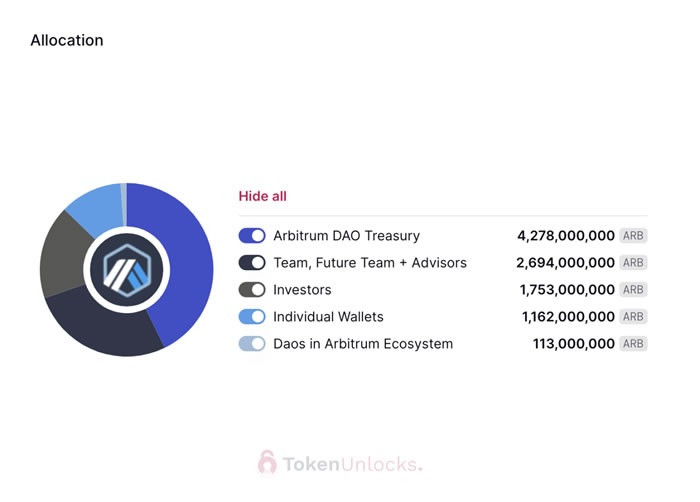Disable the Team, Future Team + Advisors toggle
The image size is (700, 502).
(252, 263)
